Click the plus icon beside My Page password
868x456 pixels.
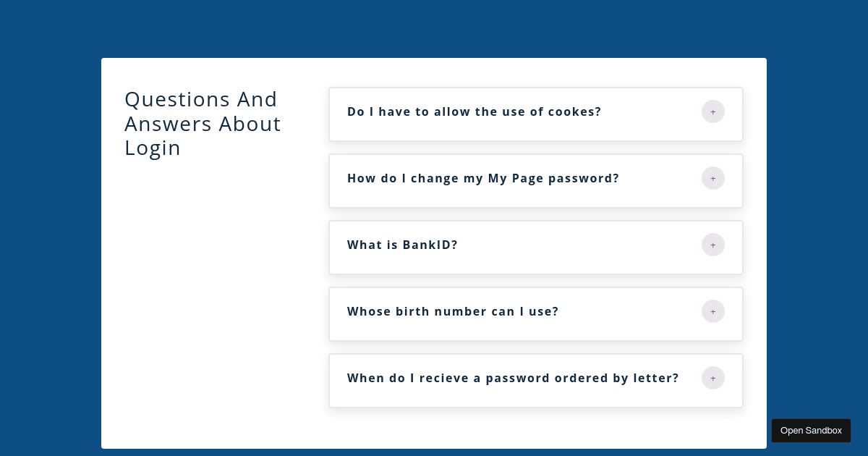(712, 178)
